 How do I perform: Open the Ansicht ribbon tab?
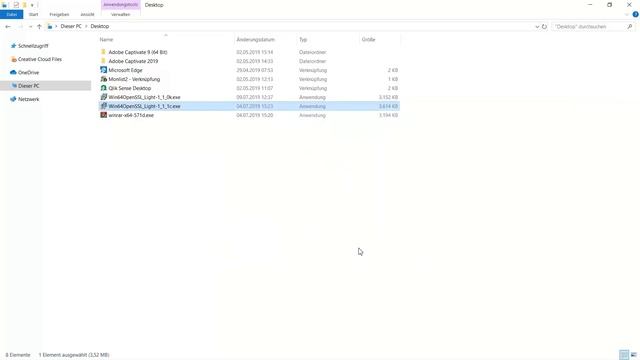pos(87,14)
